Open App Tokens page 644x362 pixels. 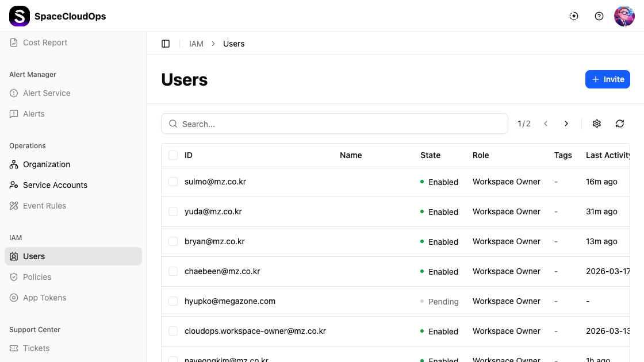pos(44,298)
